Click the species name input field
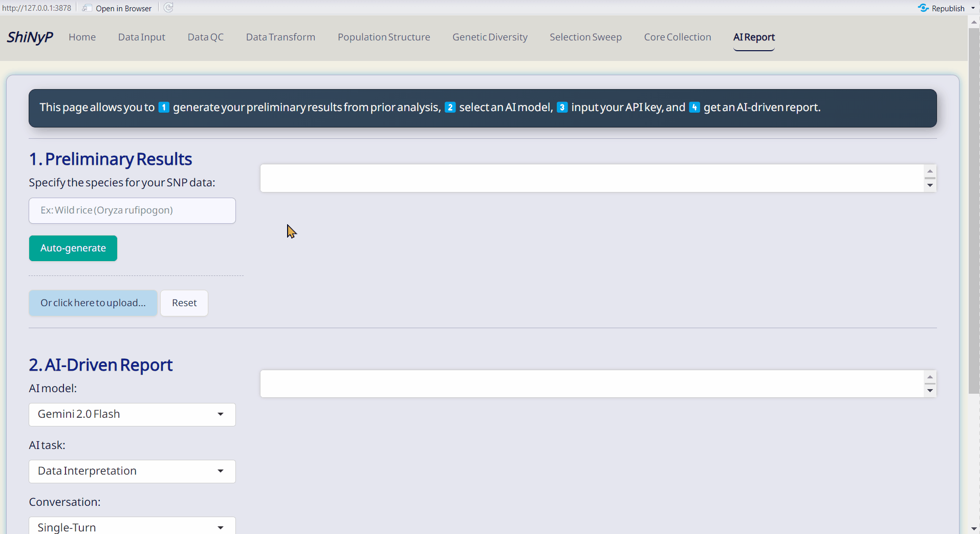 [132, 210]
